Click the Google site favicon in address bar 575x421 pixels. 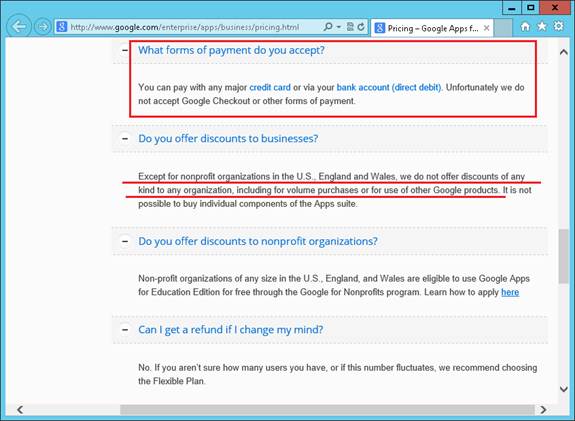(x=62, y=27)
